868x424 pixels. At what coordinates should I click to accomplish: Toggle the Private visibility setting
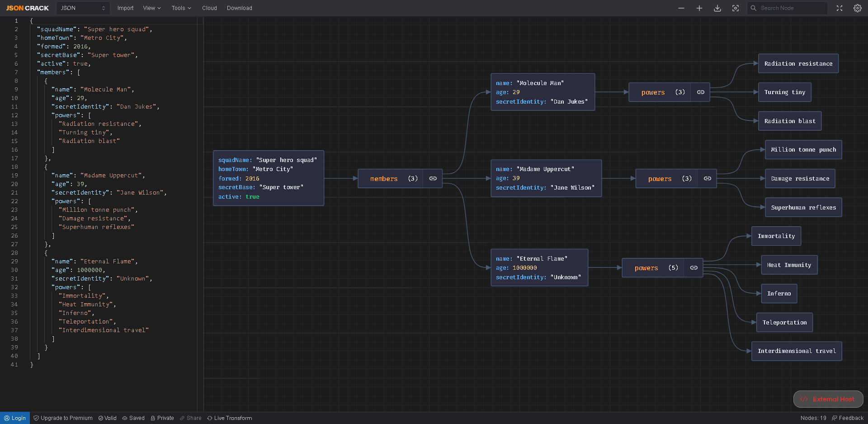(x=162, y=418)
